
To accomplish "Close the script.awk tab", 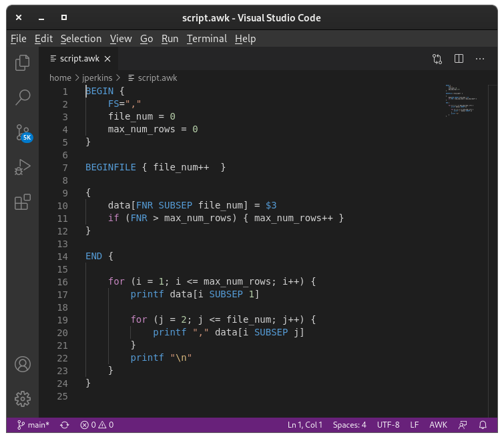I will (x=107, y=59).
